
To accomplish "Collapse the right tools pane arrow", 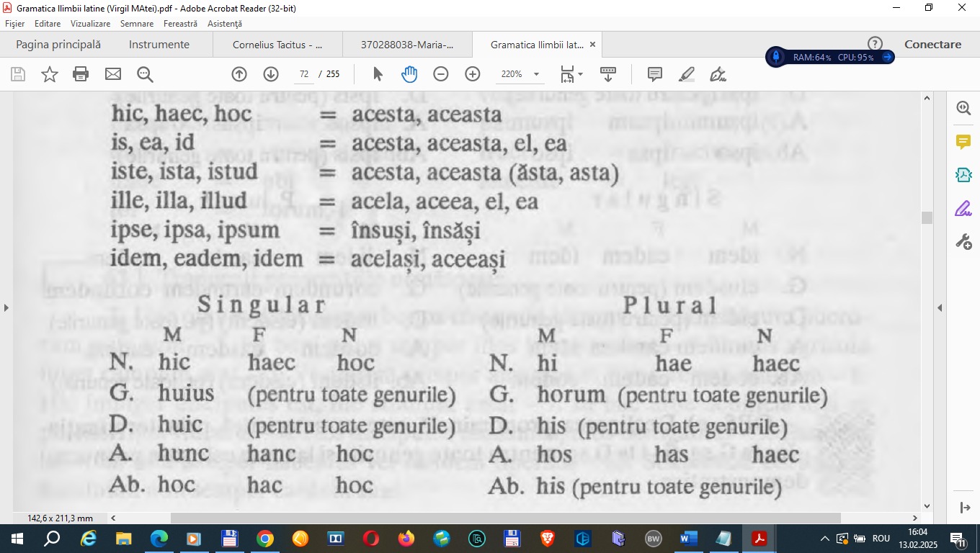I will (x=940, y=308).
